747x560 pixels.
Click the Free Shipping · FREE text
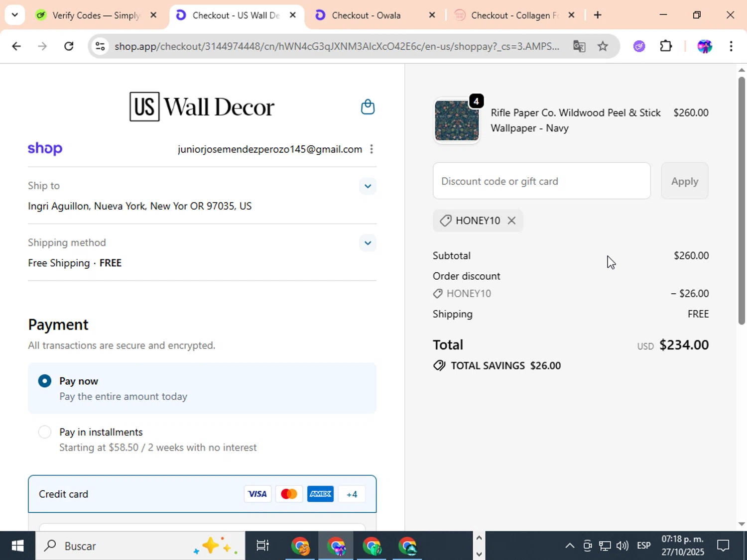click(x=75, y=263)
